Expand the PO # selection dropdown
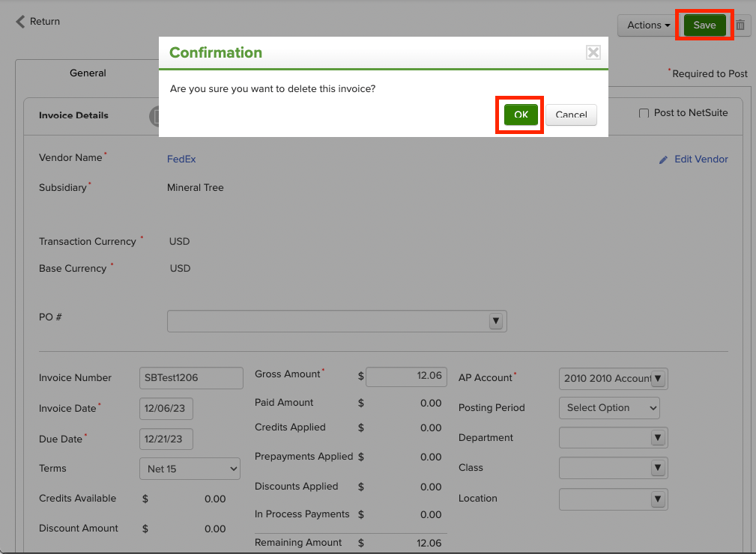This screenshot has width=756, height=554. [x=496, y=320]
